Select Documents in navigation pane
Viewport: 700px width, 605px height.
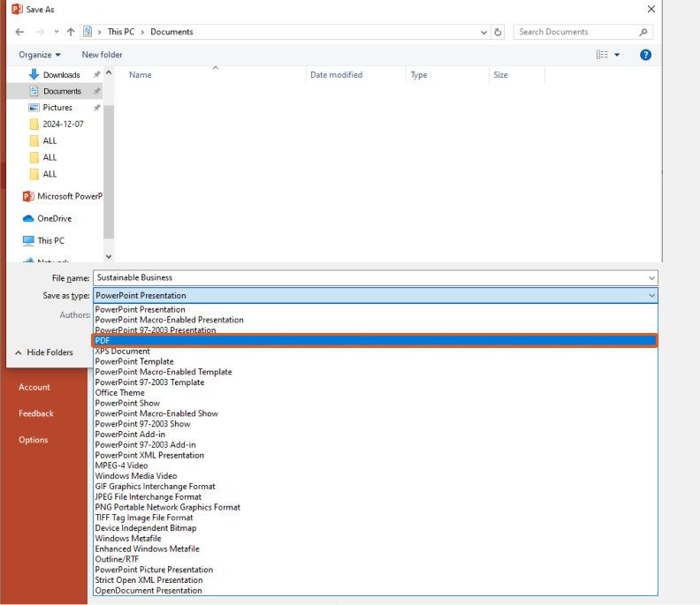click(x=62, y=92)
